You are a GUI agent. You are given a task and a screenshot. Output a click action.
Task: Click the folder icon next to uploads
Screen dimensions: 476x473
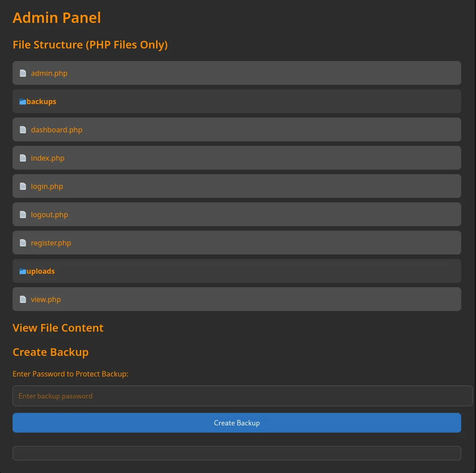coord(22,271)
